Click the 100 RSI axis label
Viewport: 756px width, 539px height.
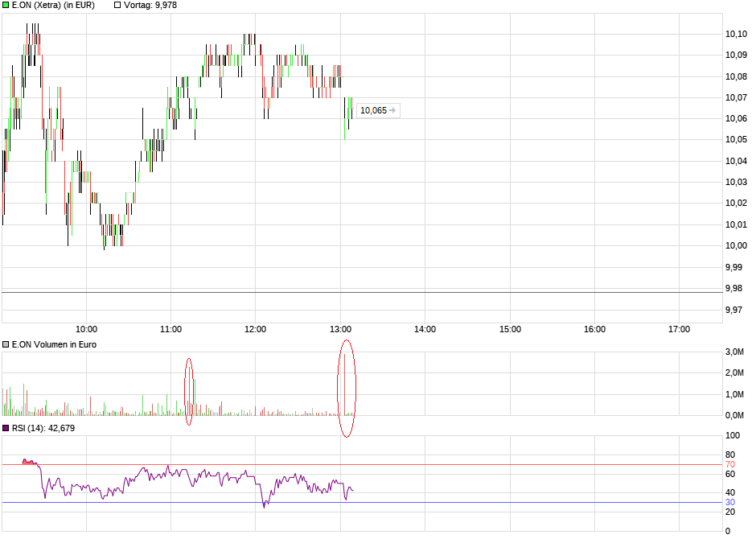tap(733, 435)
